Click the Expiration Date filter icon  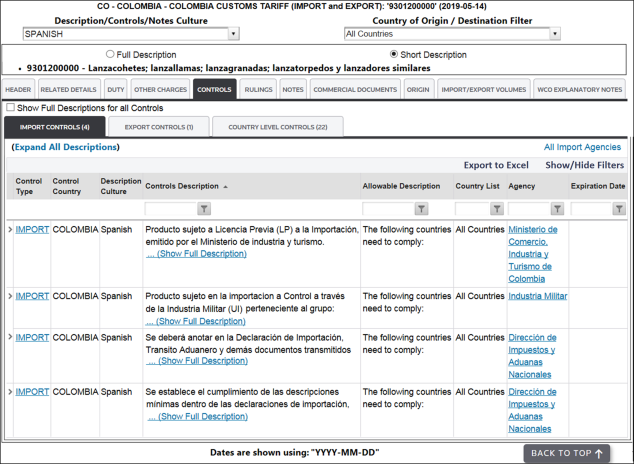click(x=619, y=209)
